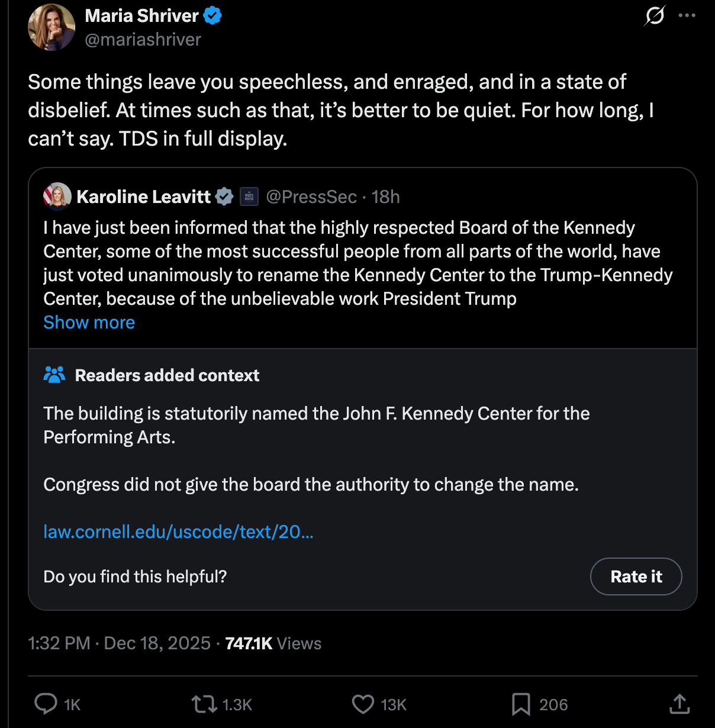715x728 pixels.
Task: Click the Grok explain icon
Action: tap(655, 15)
